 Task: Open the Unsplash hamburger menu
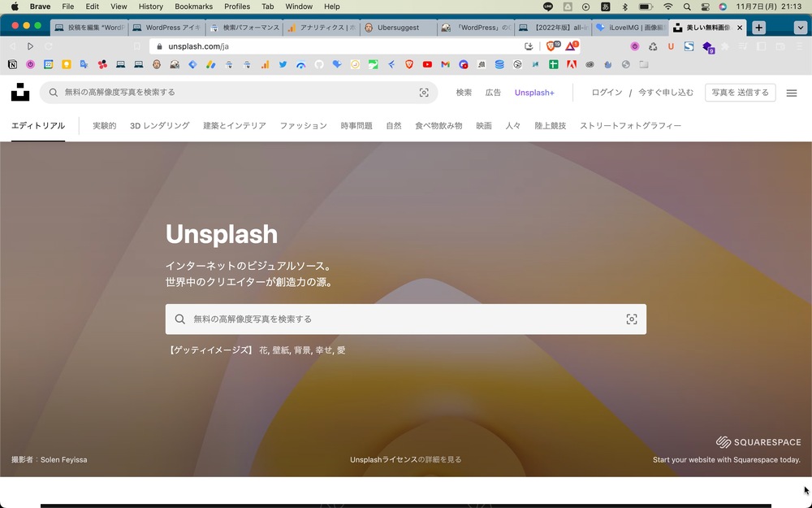[791, 93]
